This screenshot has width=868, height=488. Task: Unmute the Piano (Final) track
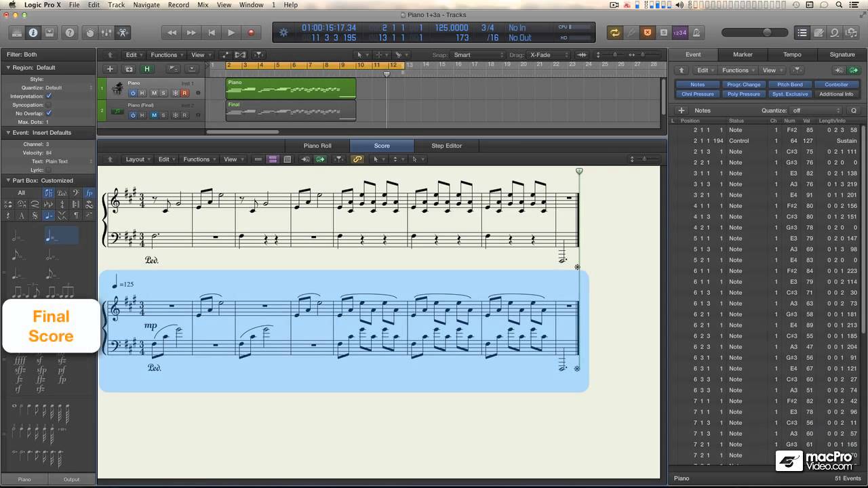[154, 115]
